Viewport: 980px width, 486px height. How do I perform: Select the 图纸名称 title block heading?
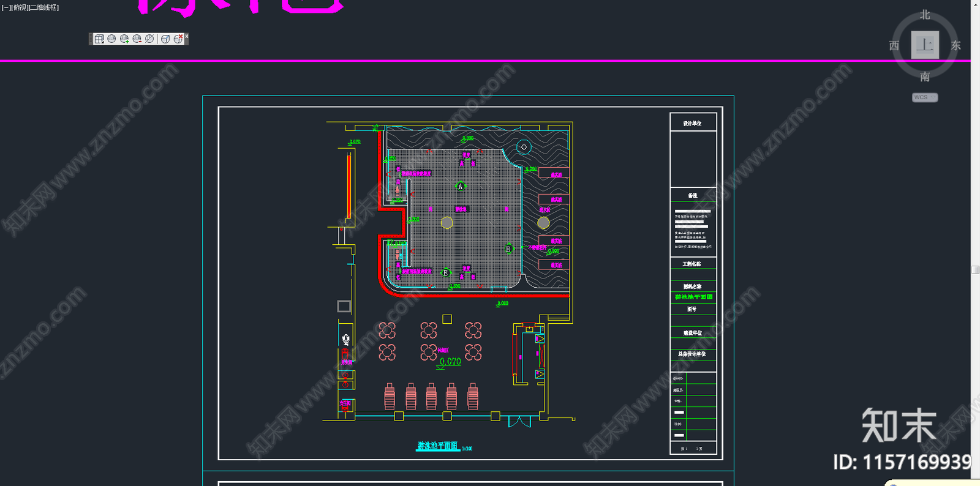point(693,286)
